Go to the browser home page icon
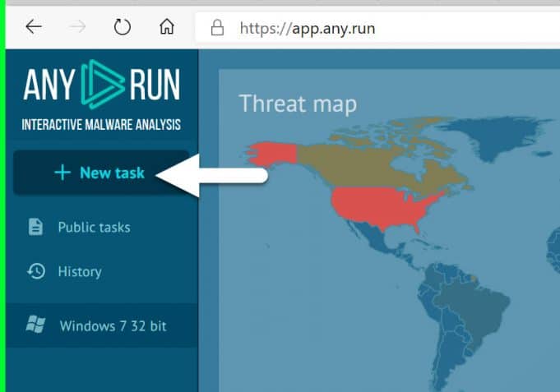Viewport: 560px width, 392px height. click(167, 27)
